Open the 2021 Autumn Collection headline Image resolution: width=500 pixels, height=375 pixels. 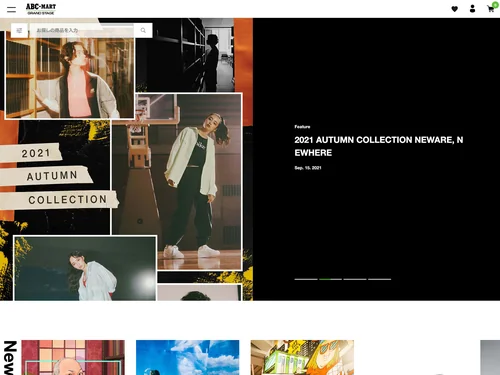(x=379, y=146)
